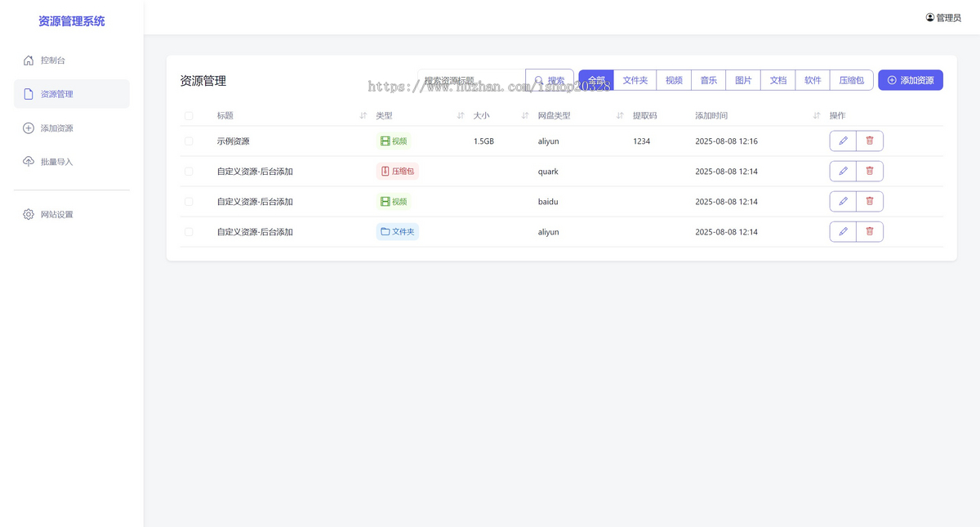Select the 文档 filter tab

pyautogui.click(x=778, y=80)
